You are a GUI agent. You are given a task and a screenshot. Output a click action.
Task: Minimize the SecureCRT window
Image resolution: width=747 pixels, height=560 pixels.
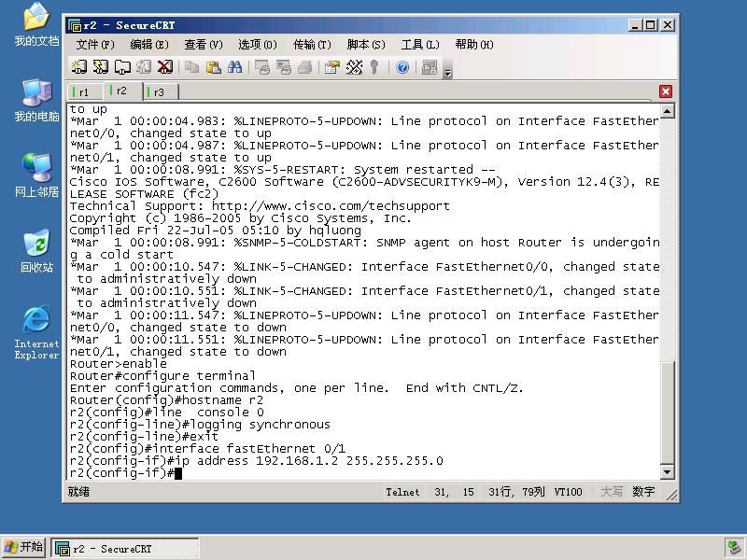click(634, 25)
